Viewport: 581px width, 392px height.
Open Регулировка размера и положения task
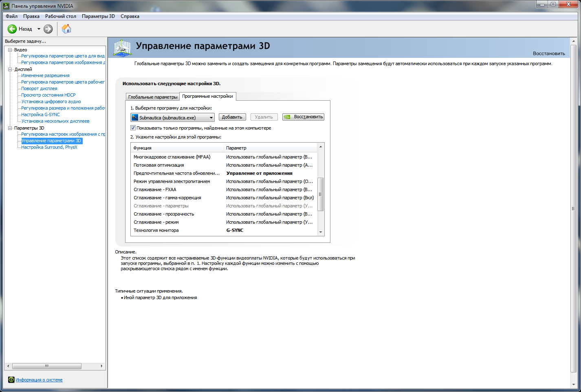click(63, 108)
